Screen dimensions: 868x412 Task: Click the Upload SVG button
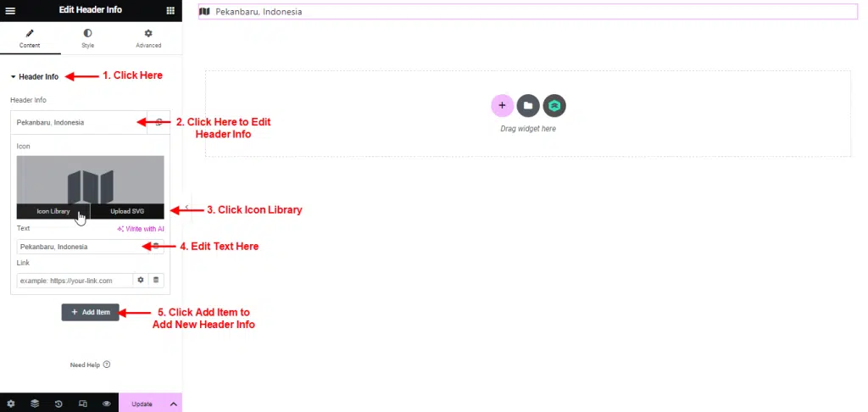coord(127,212)
